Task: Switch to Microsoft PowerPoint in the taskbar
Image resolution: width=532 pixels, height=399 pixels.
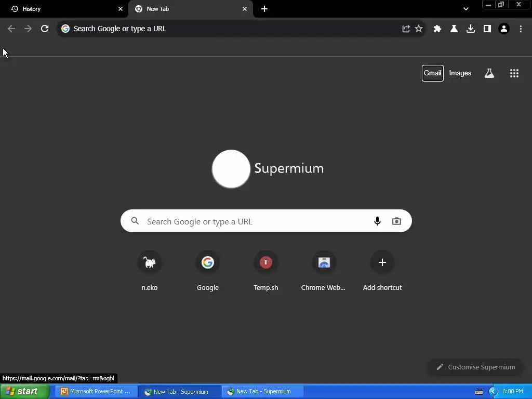Action: coord(96,392)
